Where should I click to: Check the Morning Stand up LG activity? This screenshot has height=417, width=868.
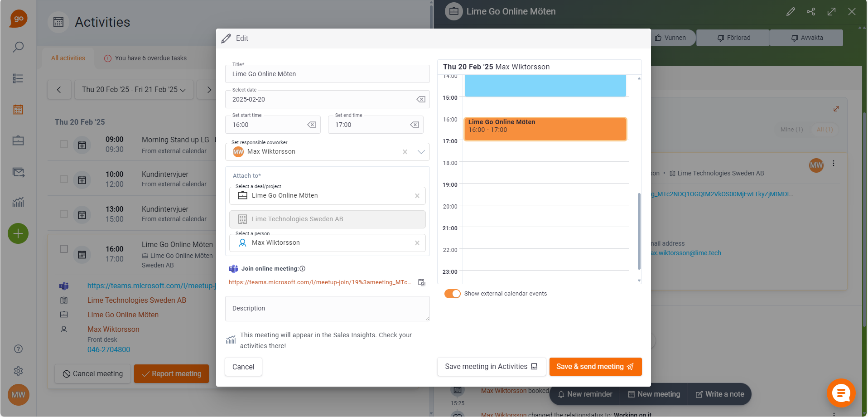(x=64, y=144)
